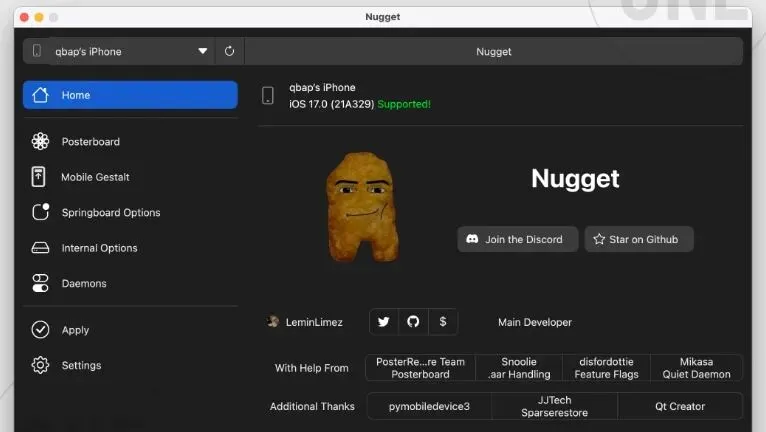Click the large Nugget heading
This screenshot has width=766, height=432.
pos(575,179)
